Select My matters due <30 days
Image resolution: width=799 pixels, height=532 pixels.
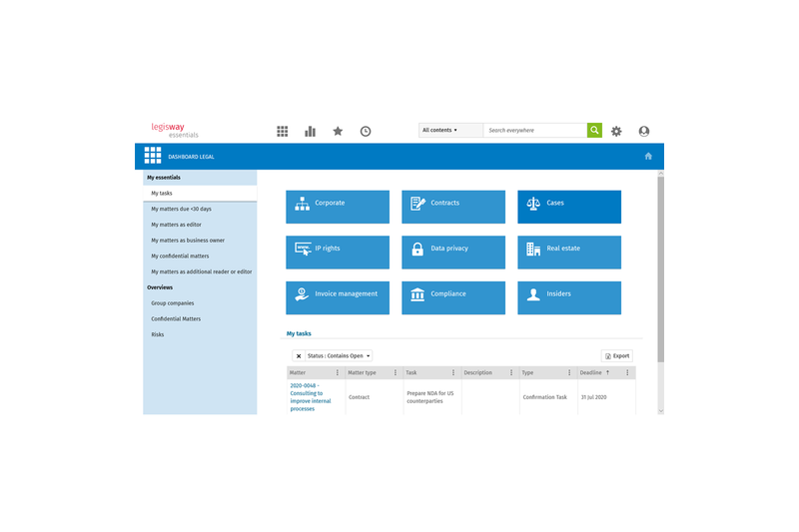pos(182,209)
